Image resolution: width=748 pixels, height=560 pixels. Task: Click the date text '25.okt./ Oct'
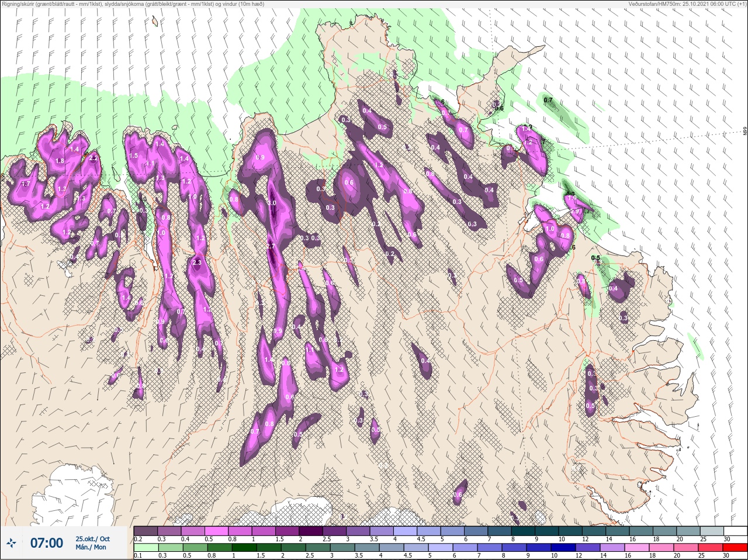tap(92, 538)
